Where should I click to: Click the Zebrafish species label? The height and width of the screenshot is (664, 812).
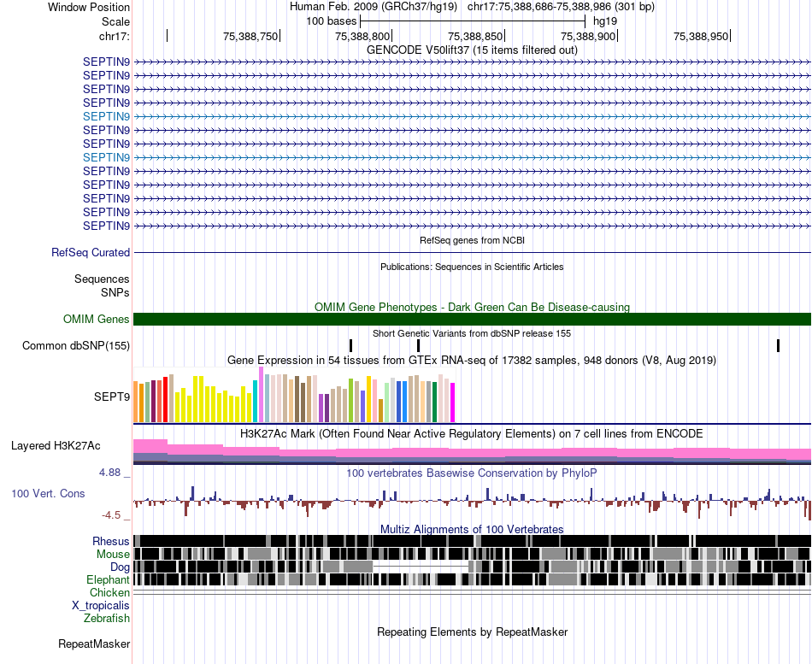pos(107,619)
